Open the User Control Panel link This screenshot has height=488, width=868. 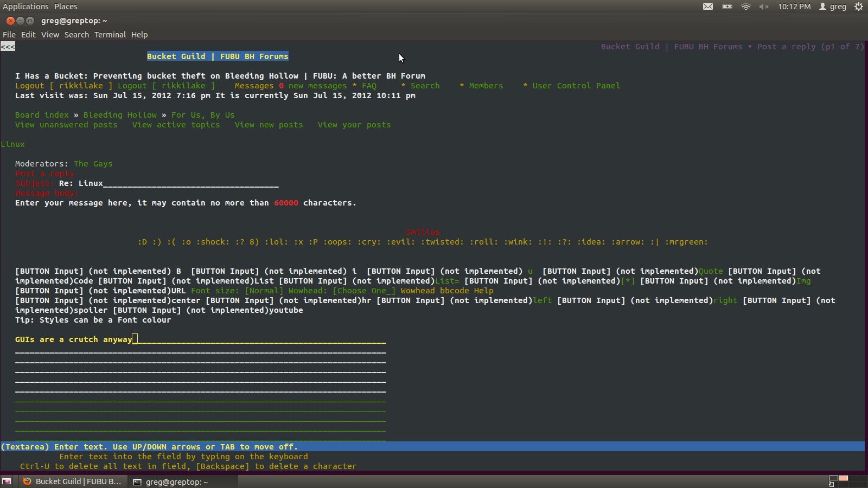(576, 86)
